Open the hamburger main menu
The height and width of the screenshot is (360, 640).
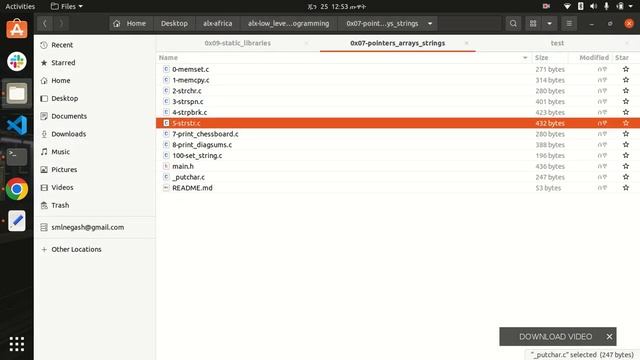tap(569, 24)
